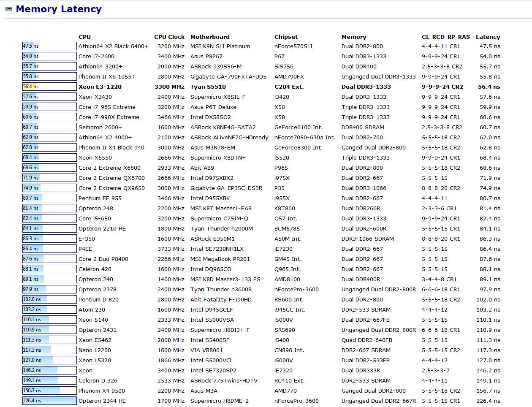Image resolution: width=532 pixels, height=407 pixels.
Task: Select the E-350 CPU name
Action: click(87, 239)
